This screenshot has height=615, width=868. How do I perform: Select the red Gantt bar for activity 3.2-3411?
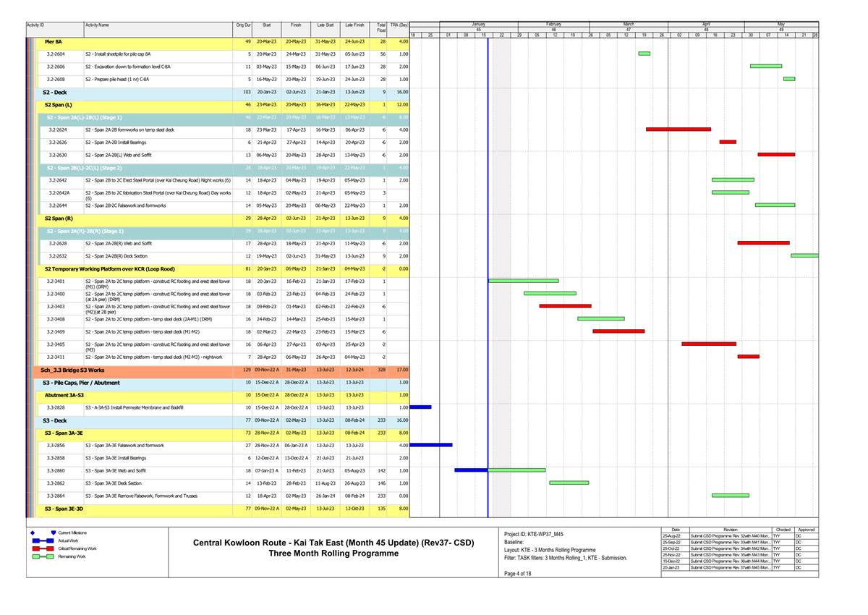748,357
